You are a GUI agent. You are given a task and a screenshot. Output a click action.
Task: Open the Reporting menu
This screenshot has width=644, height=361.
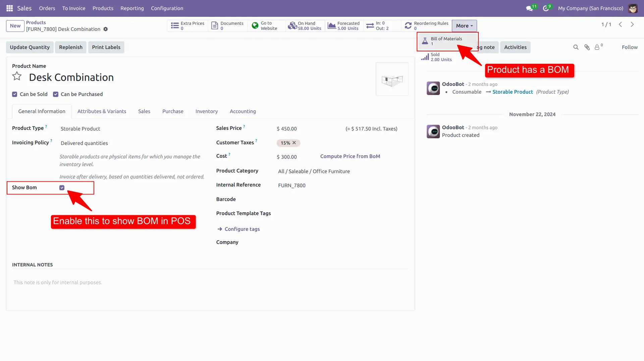pyautogui.click(x=132, y=8)
